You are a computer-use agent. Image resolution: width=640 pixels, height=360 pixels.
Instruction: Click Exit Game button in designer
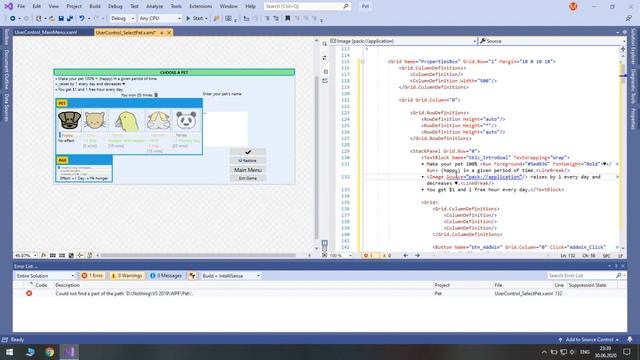(248, 178)
